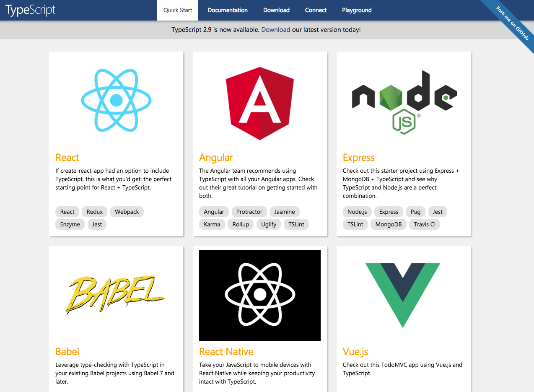The image size is (534, 392).
Task: Open the Angular heading link
Action: 216,158
